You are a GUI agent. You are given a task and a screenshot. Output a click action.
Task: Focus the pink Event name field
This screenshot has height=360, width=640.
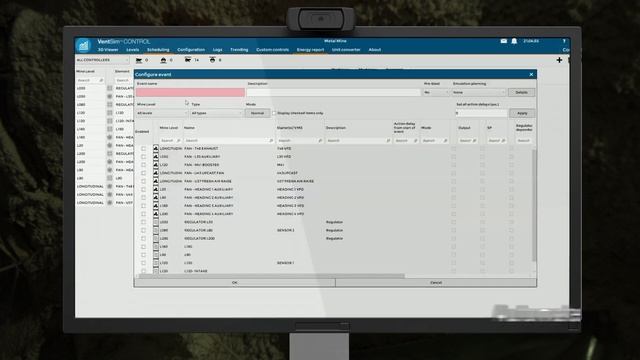[190, 93]
